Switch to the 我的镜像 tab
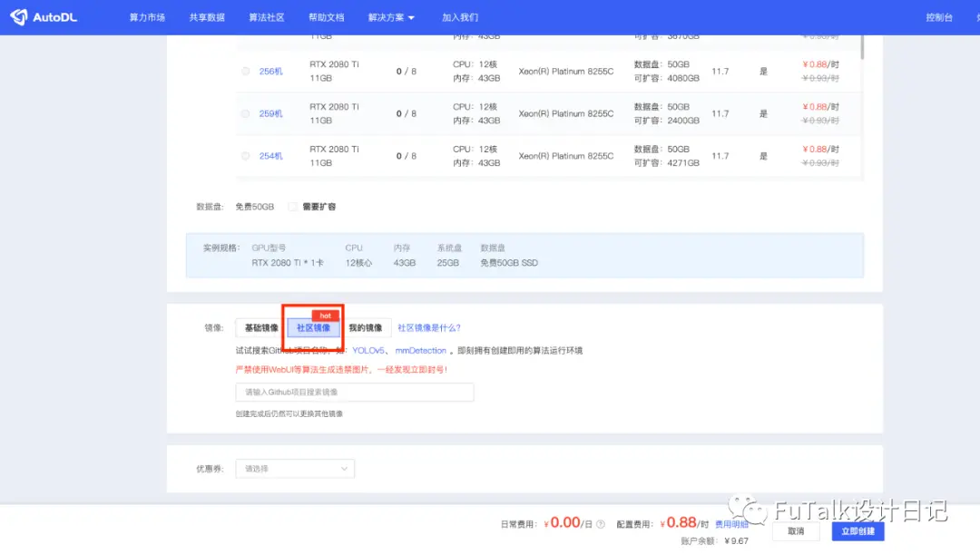Screen dimensions: 980x554 (366, 328)
